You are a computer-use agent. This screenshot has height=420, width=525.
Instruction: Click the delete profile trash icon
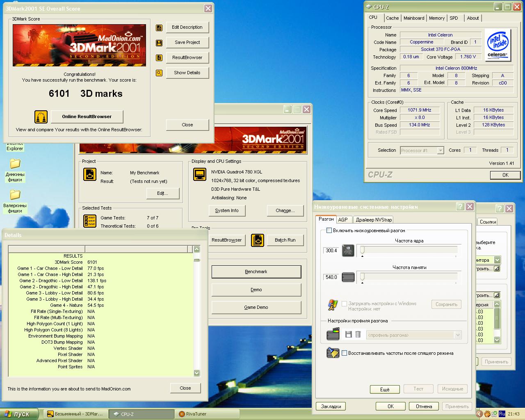point(358,335)
